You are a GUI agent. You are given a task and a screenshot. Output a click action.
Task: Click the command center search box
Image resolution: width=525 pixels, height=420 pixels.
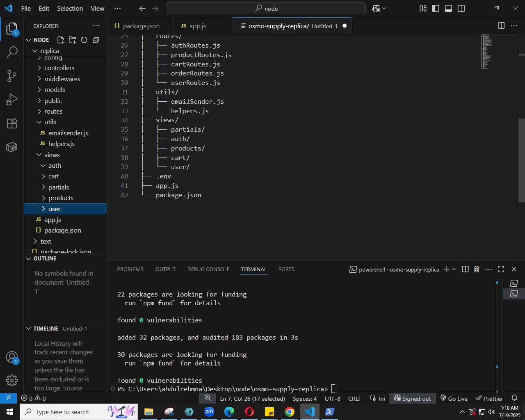coord(266,8)
